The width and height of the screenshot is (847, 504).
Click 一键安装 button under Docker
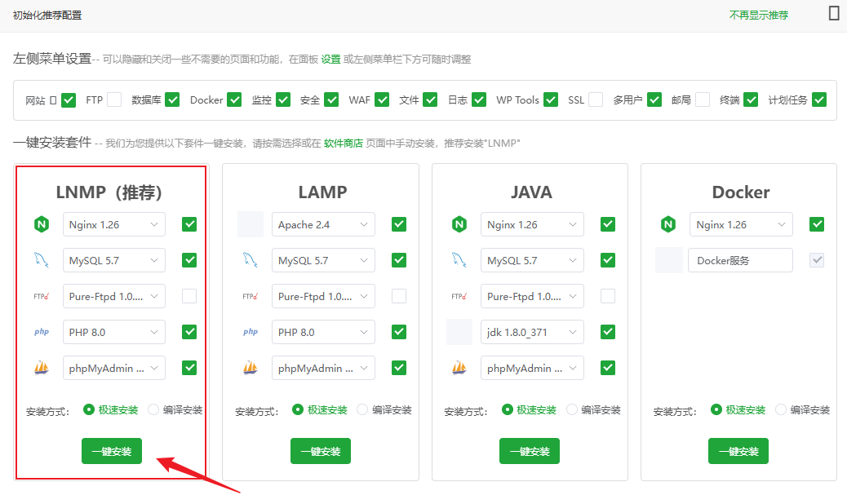pos(738,451)
